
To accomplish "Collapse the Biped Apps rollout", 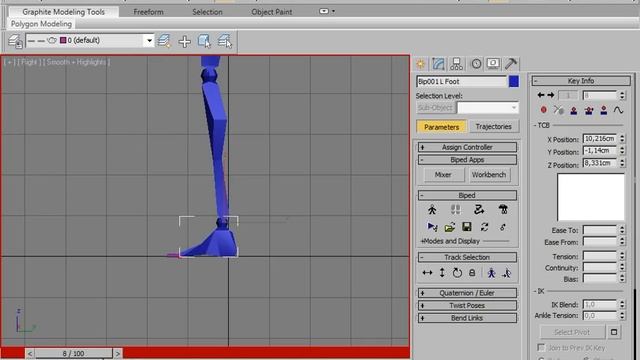I will point(467,160).
